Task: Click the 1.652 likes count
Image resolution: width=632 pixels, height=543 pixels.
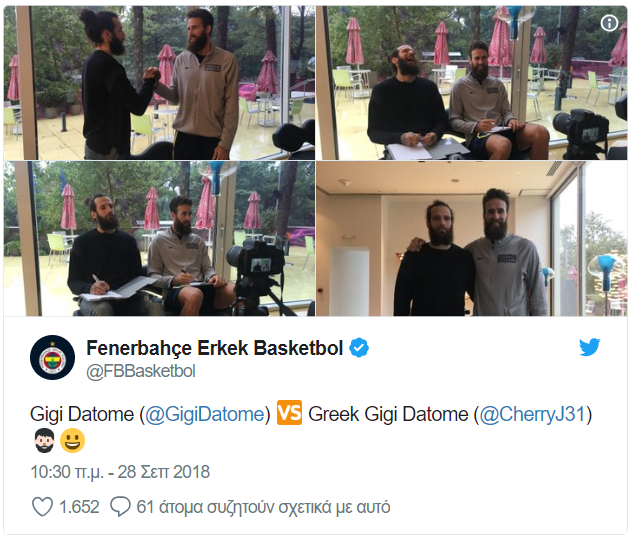Action: [79, 507]
